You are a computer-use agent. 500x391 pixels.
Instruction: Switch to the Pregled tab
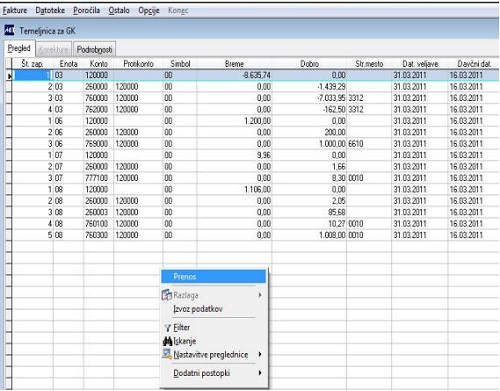pos(19,48)
